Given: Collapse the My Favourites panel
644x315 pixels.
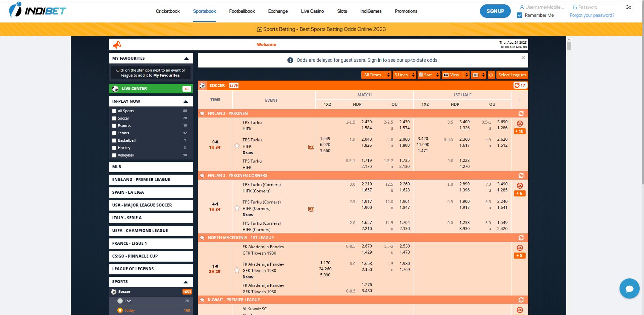Looking at the screenshot, I should (x=186, y=58).
